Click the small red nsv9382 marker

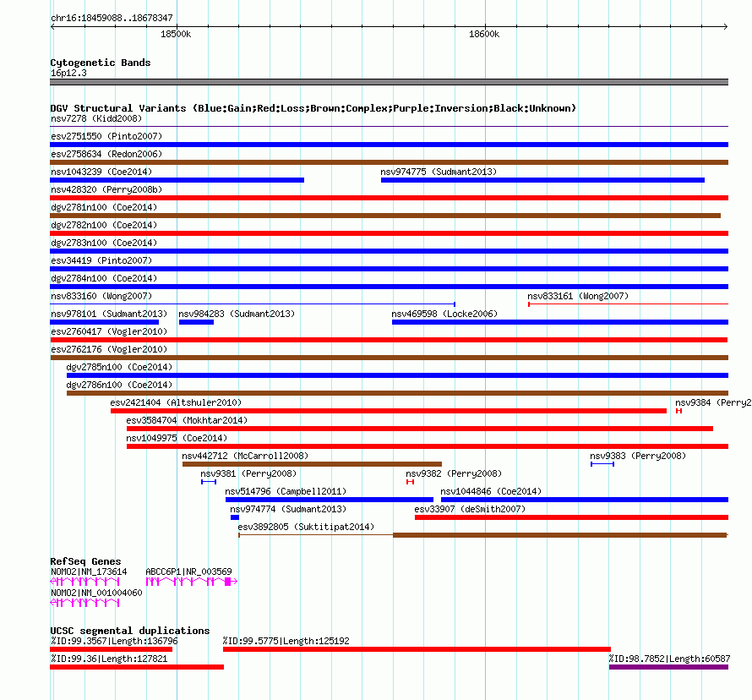410,482
